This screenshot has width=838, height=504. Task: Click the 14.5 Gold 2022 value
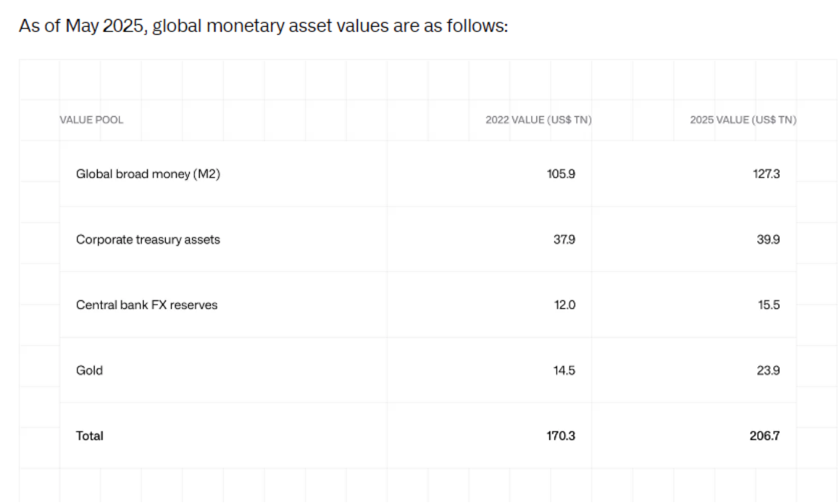click(x=564, y=371)
